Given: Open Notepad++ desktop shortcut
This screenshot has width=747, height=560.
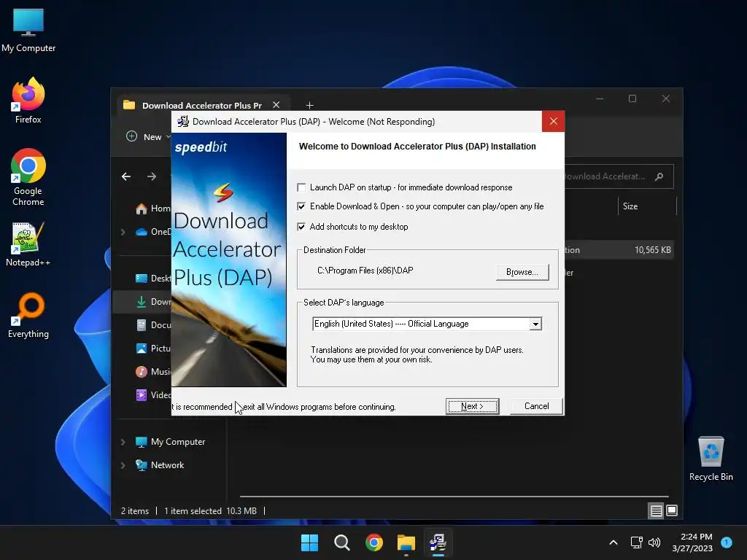Looking at the screenshot, I should pyautogui.click(x=28, y=244).
